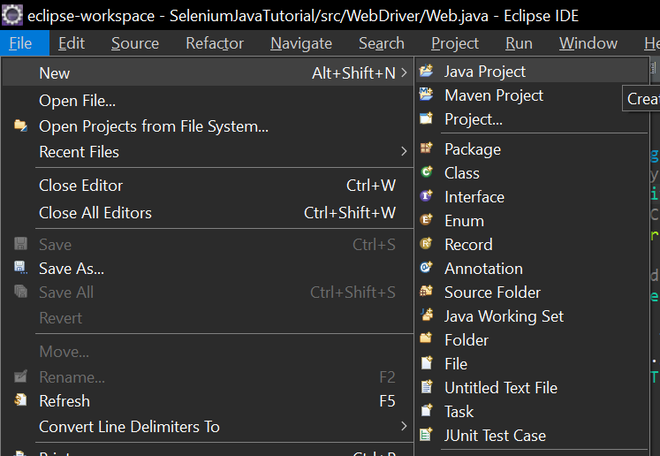Click the Maven Project icon
This screenshot has height=456, width=660.
pos(426,95)
